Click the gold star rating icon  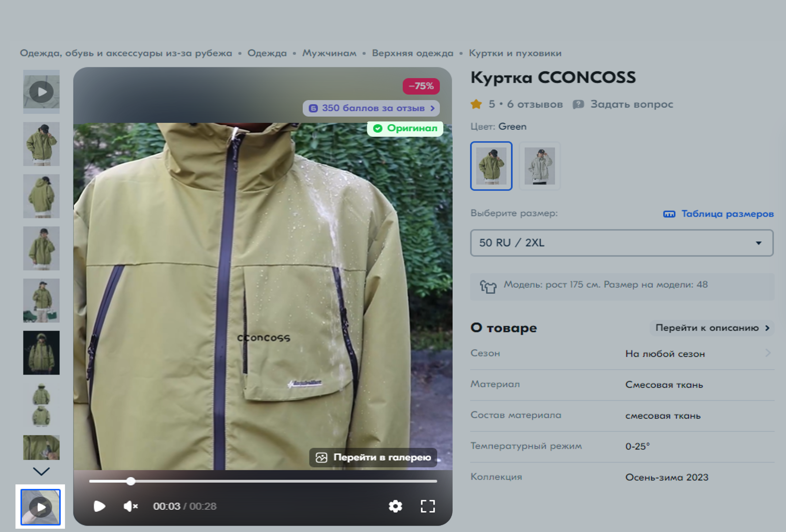(x=476, y=104)
